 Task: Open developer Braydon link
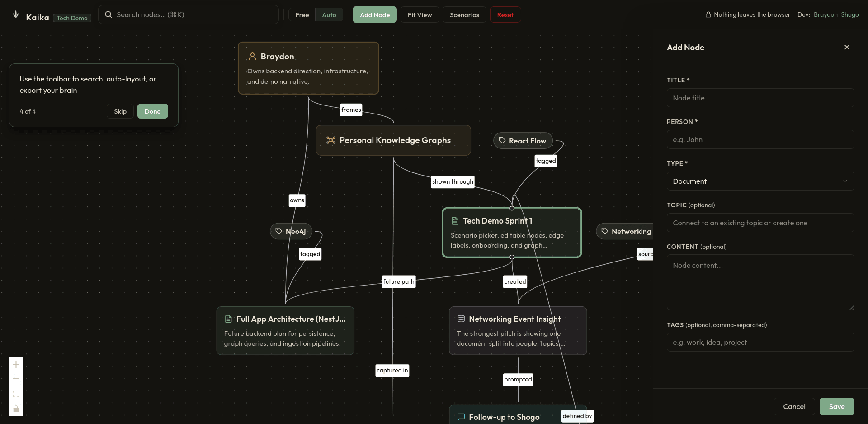tap(826, 14)
